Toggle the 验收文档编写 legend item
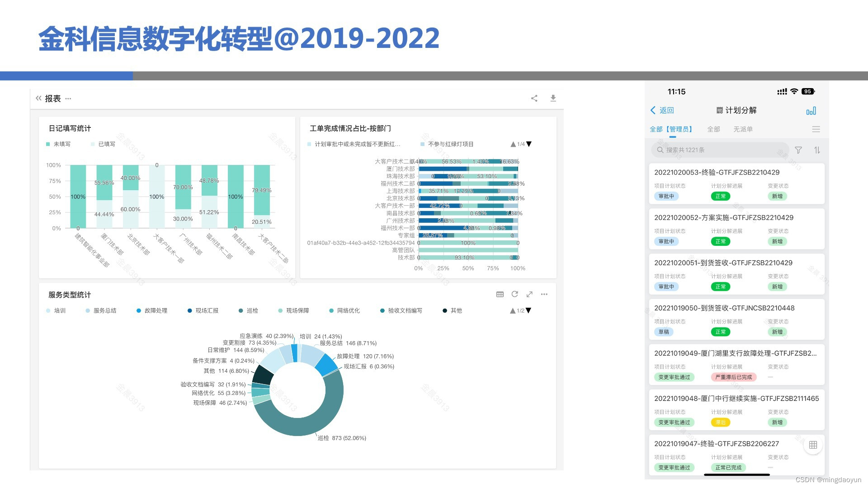Screen dimensions: 868x488 coord(401,310)
